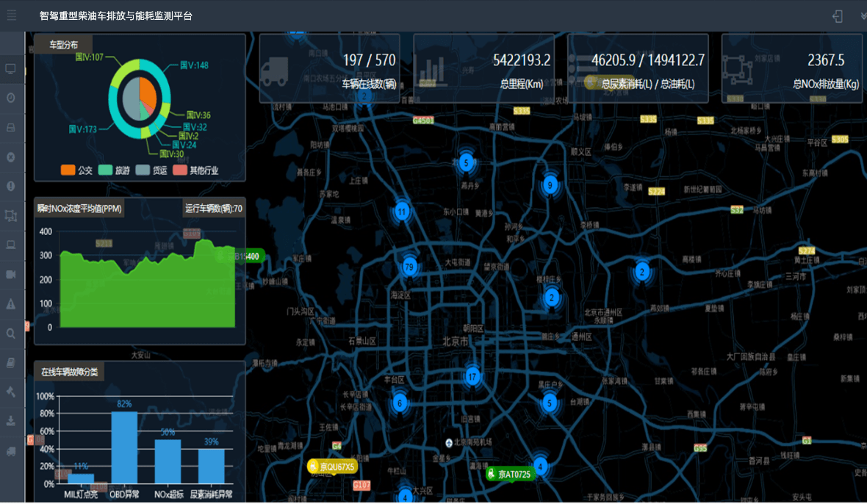Select the yellow vehicle marker 京QU67X5
Image resolution: width=867 pixels, height=504 pixels.
[x=332, y=467]
